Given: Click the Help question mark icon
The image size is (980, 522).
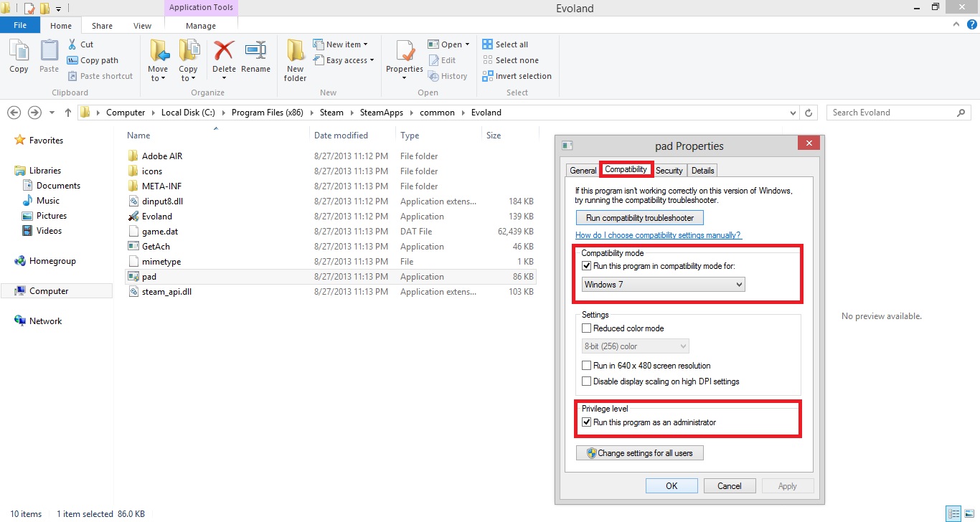Looking at the screenshot, I should 971,24.
